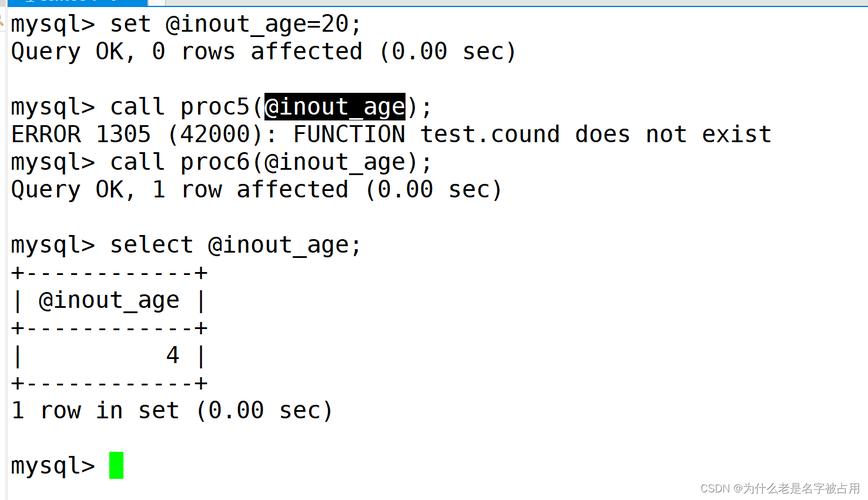
Task: Click the @inout_age column header in result
Action: pos(109,301)
